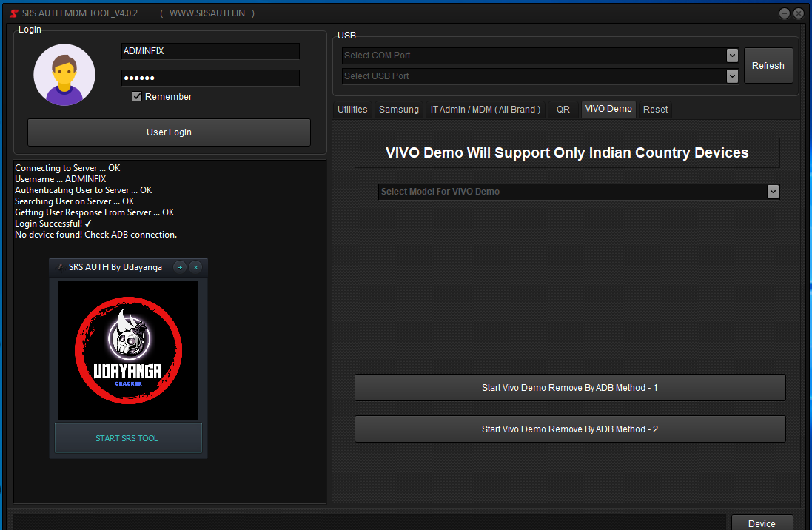Click the small icon beside SRS AUTH By Udayanga title
The image size is (812, 530).
[x=61, y=267]
